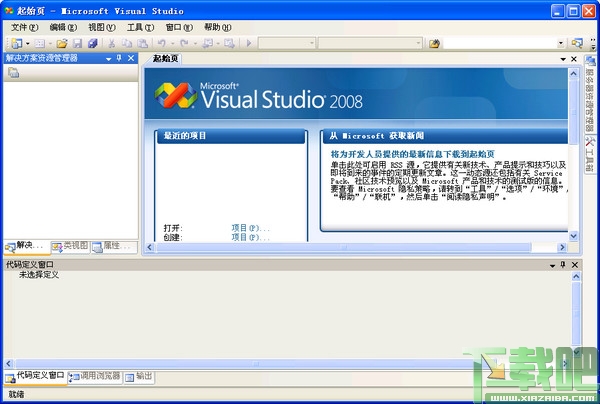Open the 帮助 menu

tap(218, 27)
